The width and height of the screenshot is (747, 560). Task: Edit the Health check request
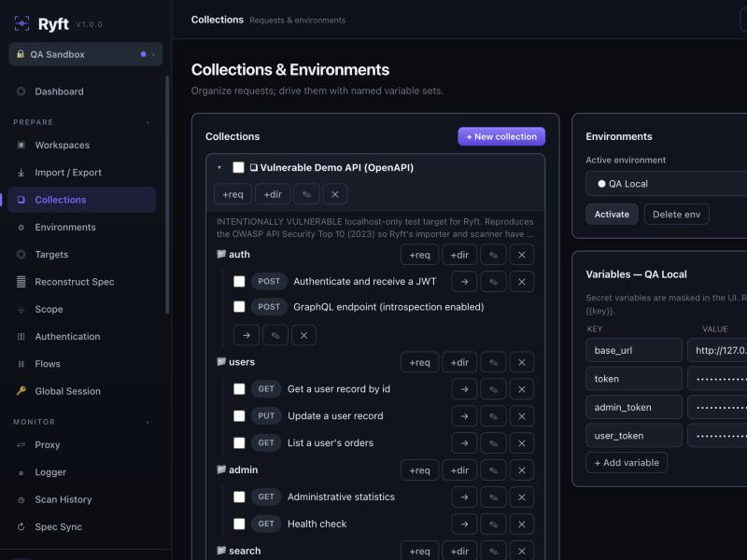click(493, 524)
